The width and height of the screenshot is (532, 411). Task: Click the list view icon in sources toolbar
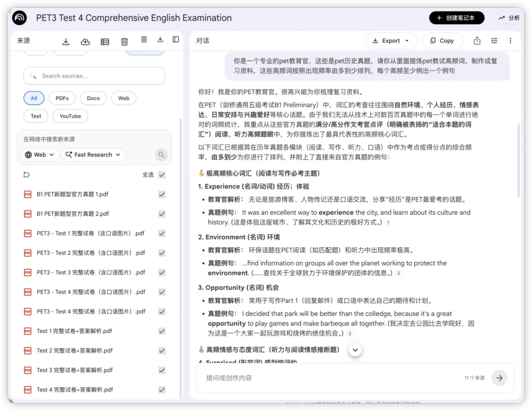coord(105,42)
